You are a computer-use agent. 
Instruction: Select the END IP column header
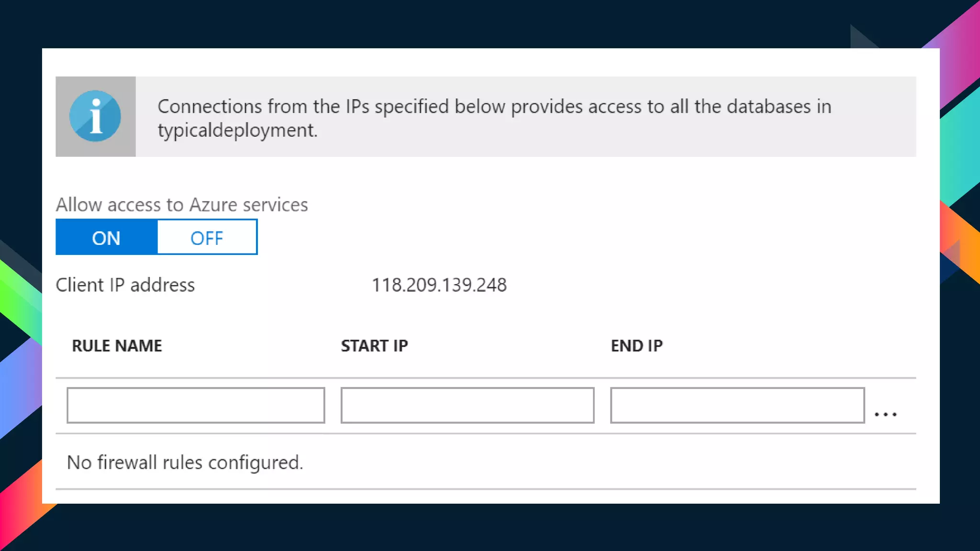coord(636,346)
